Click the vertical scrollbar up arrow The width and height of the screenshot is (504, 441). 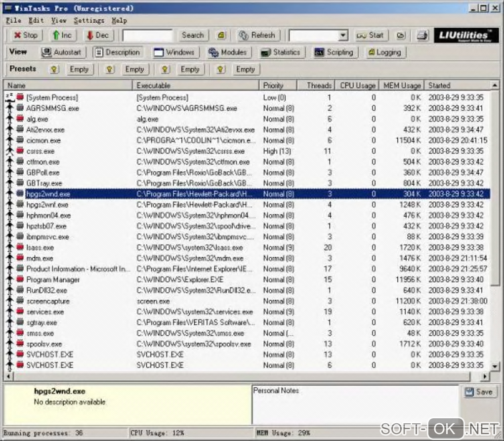(495, 85)
